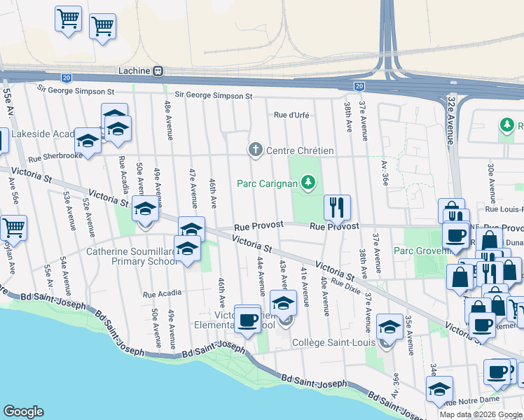Click the 41e Avenue street label
This screenshot has width=524, height=420.
305,287
